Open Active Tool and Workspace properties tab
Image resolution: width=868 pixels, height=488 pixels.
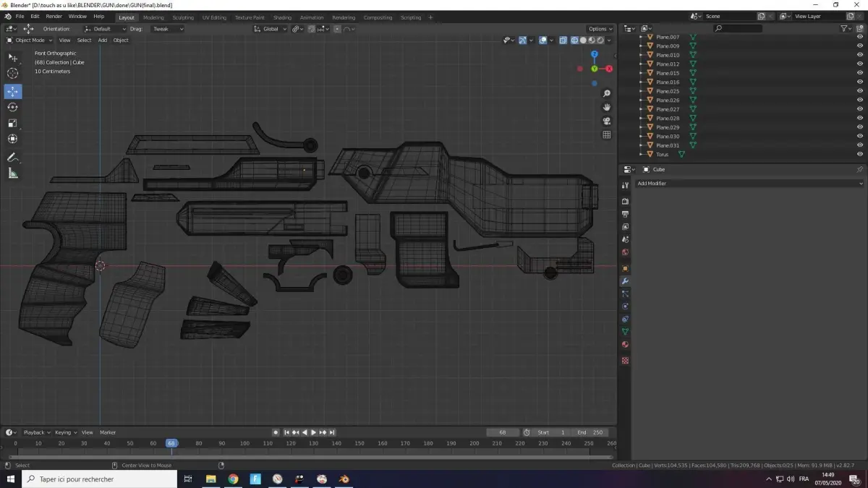pyautogui.click(x=626, y=185)
